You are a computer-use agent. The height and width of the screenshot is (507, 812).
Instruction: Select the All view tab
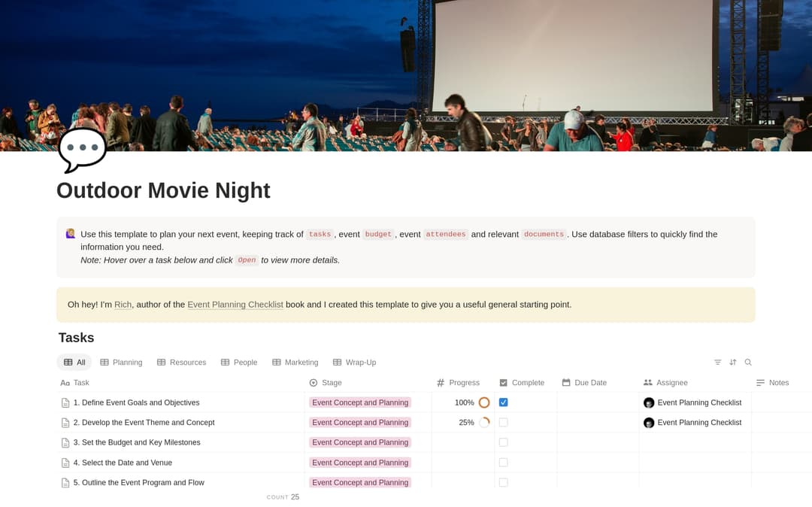[x=74, y=363]
